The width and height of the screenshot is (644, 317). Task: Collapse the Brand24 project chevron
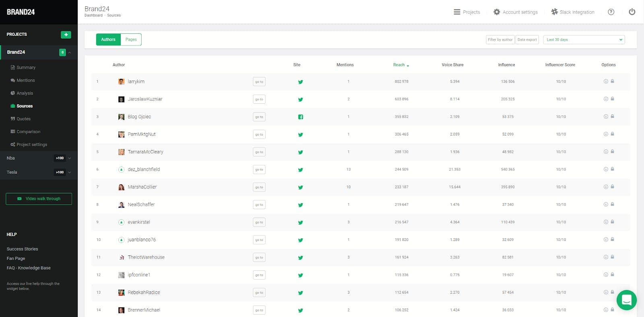pyautogui.click(x=70, y=52)
